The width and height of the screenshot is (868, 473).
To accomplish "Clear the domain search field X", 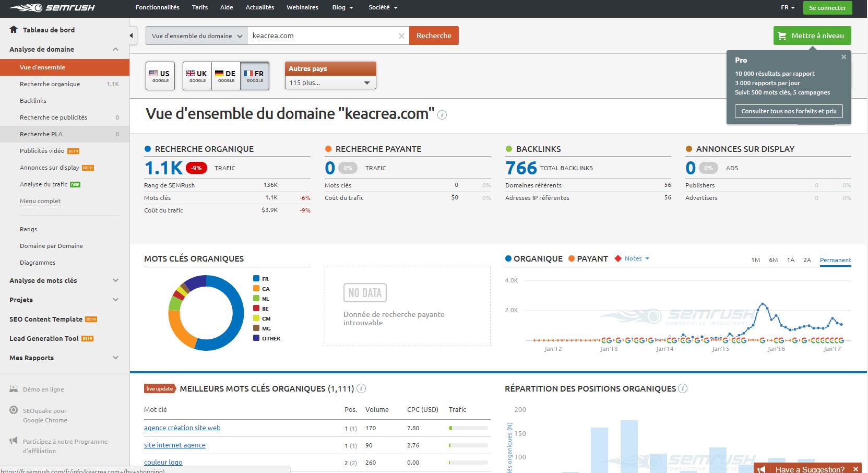I will click(401, 36).
